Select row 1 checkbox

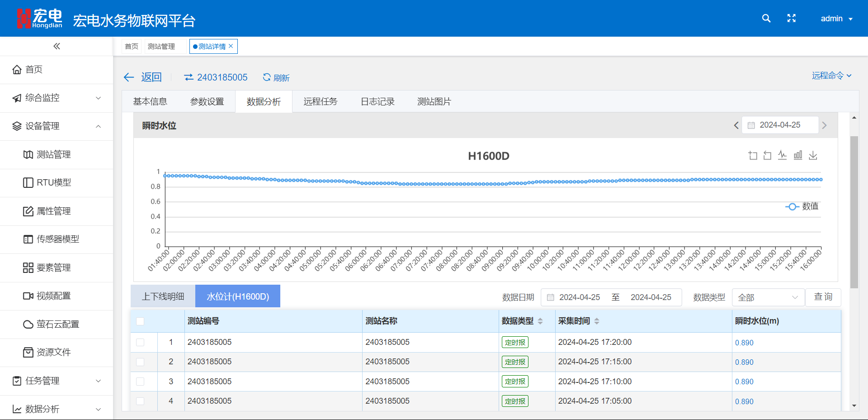tap(140, 343)
